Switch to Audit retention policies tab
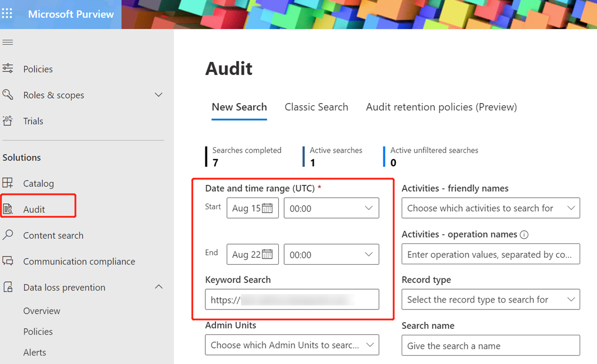The height and width of the screenshot is (364, 597). click(441, 107)
